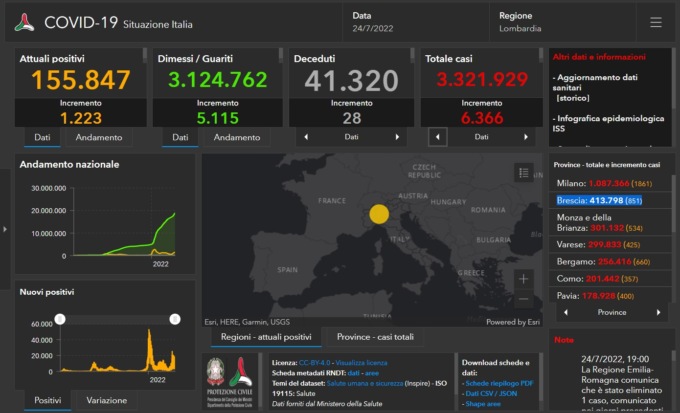Click previous arrow under Deceduti panel
Screen dimensions: 680x413
[x=303, y=137]
